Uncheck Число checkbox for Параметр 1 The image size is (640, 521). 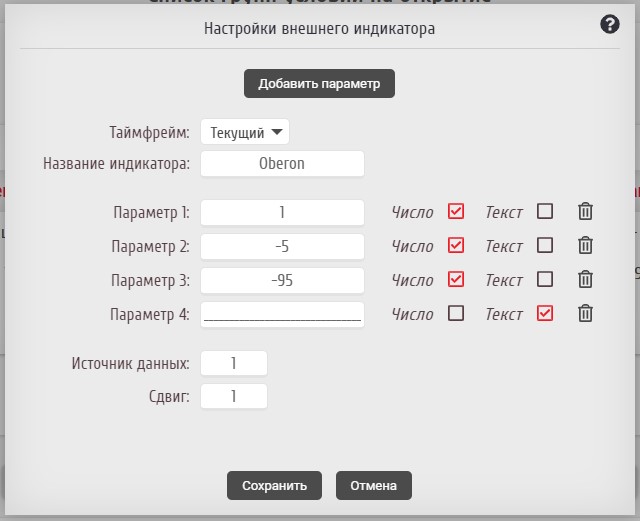[456, 212]
